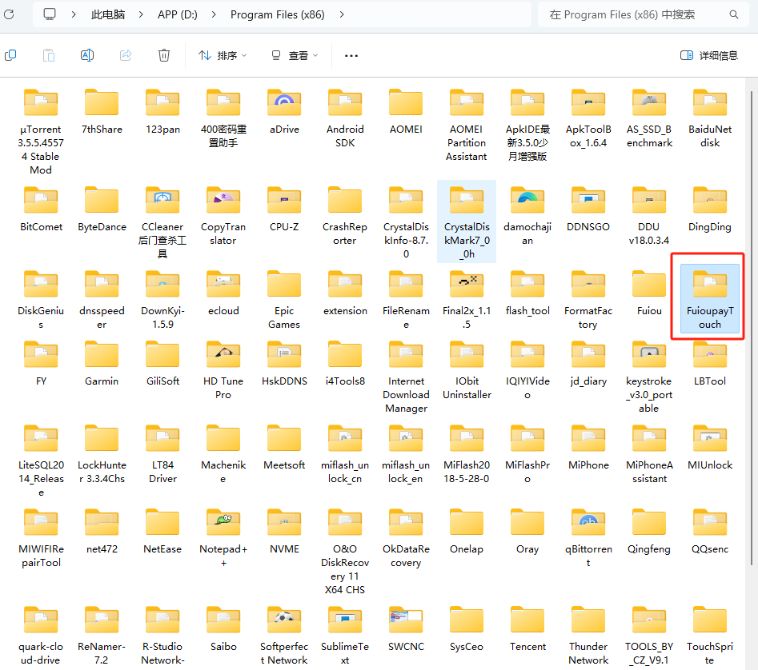Select the BaiduNetdisk folder
Screen dimensions: 758x670
tap(710, 118)
